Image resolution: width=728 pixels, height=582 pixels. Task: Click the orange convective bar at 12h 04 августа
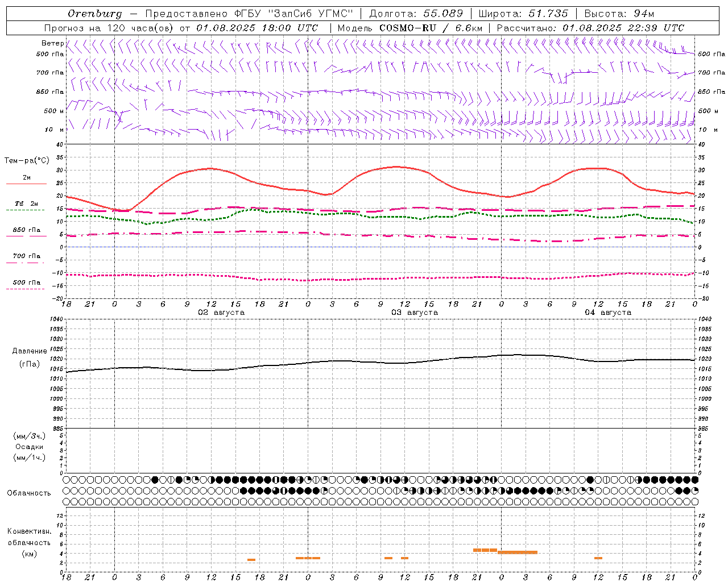(x=598, y=558)
